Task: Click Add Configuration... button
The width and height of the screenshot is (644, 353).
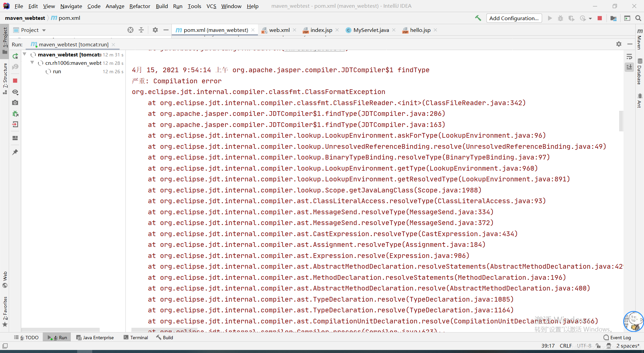Action: point(514,18)
